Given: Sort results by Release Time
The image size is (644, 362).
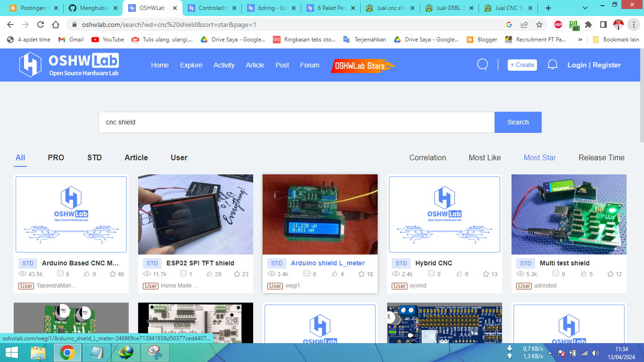Looking at the screenshot, I should tap(602, 157).
